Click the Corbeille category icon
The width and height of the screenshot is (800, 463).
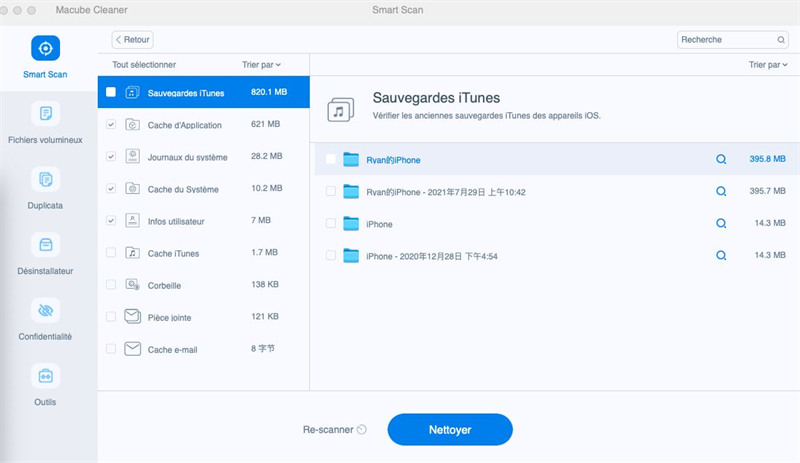tap(133, 284)
